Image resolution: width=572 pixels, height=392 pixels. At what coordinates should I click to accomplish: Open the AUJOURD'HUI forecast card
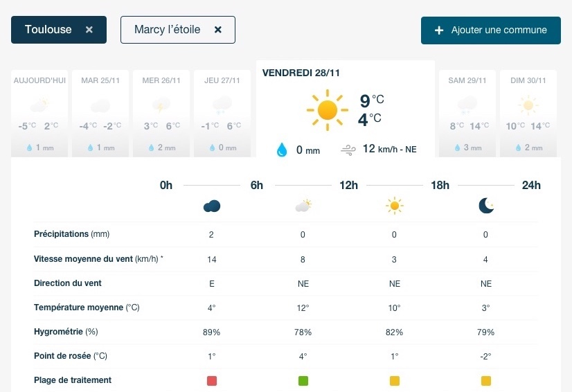tap(39, 114)
